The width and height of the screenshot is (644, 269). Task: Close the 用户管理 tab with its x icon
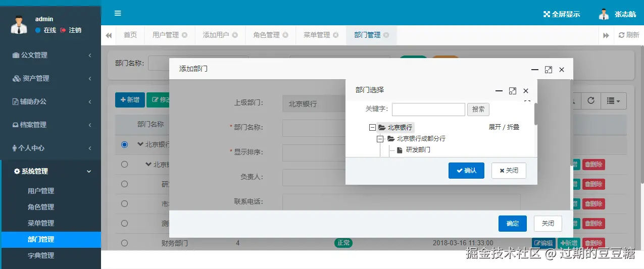click(x=184, y=35)
